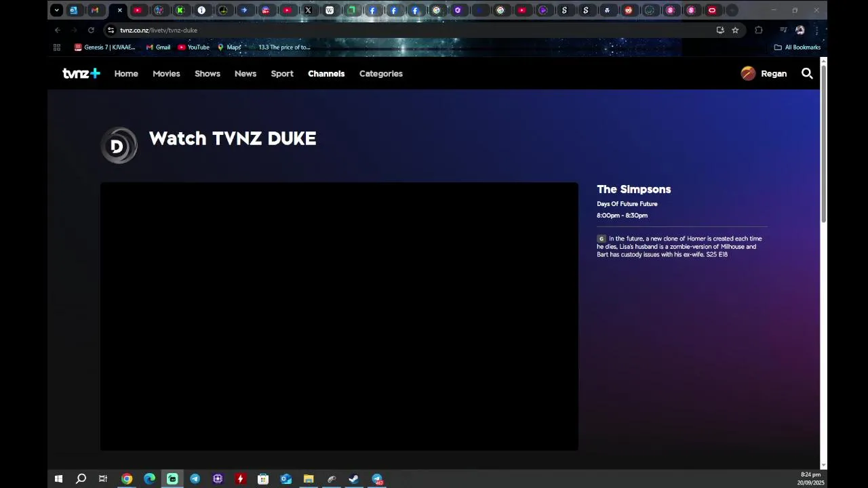
Task: Click the page vertical scrollbar thumb
Action: [824, 144]
